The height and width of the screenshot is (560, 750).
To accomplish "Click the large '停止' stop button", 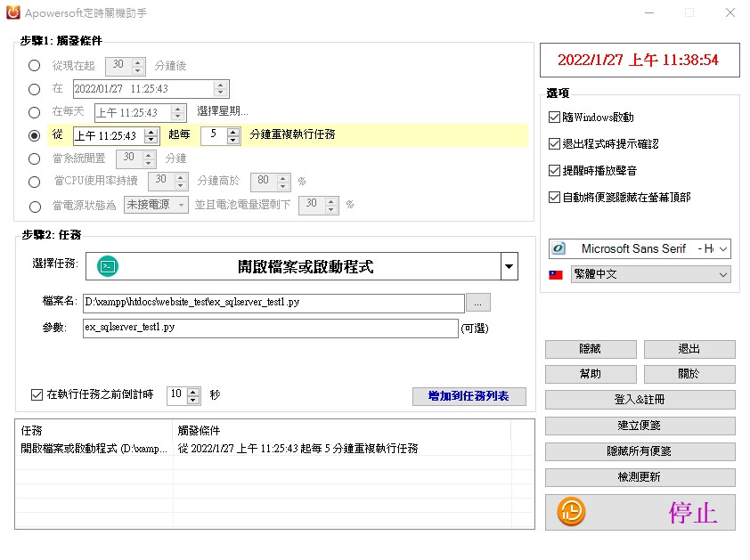I will click(x=640, y=512).
